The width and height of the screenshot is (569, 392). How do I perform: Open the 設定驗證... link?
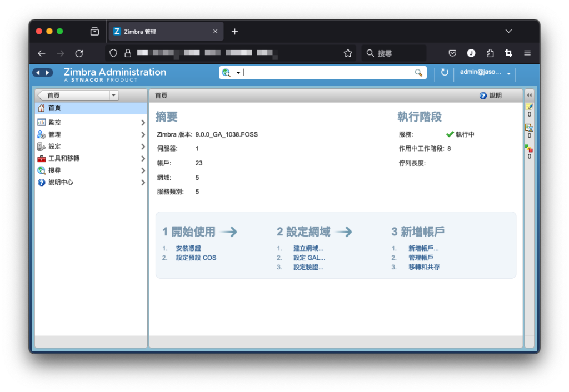click(x=308, y=267)
